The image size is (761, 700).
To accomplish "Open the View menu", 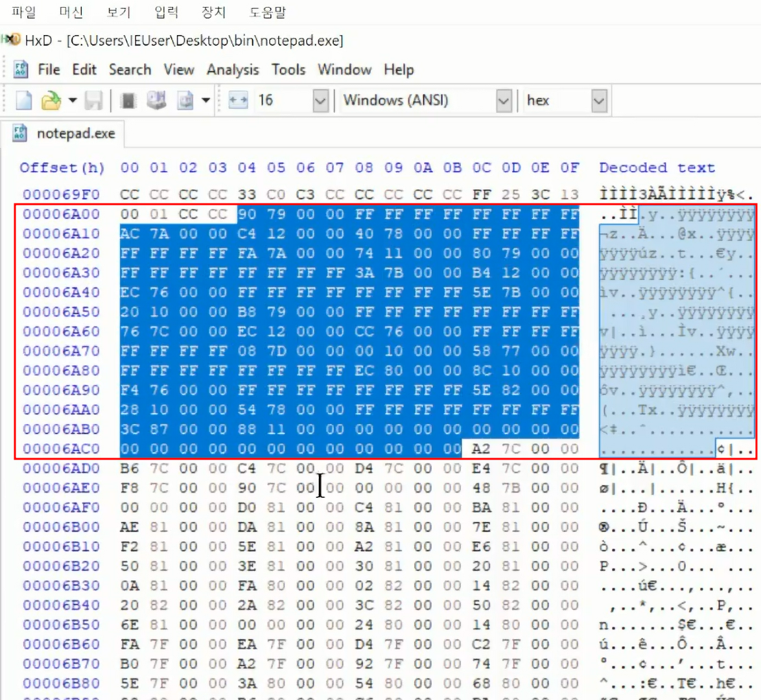I will pyautogui.click(x=179, y=70).
